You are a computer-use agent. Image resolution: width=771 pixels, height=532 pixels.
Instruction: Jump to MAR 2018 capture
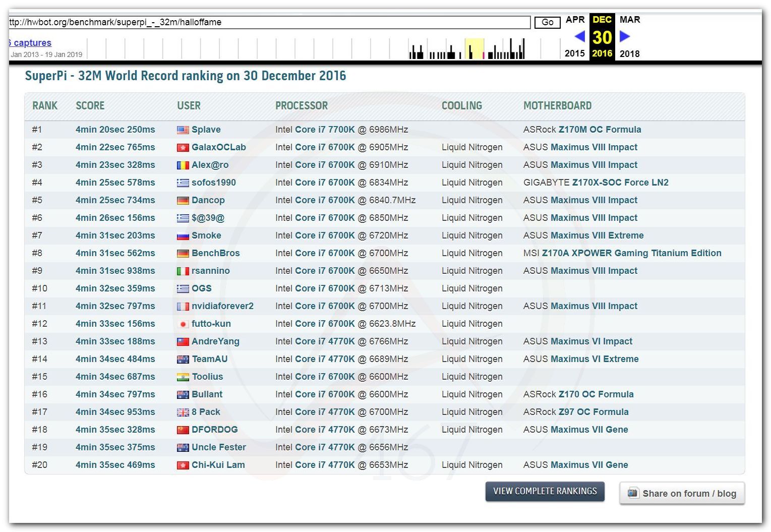[630, 36]
